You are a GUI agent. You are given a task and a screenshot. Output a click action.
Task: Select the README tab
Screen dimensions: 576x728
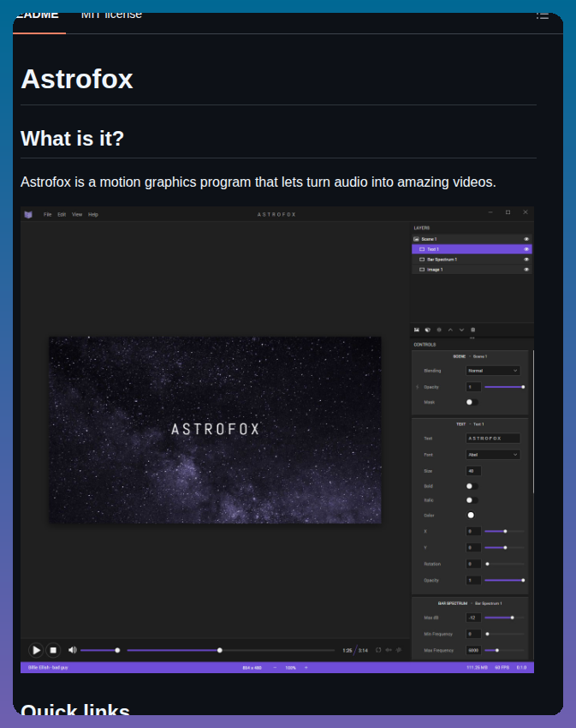[x=37, y=15]
